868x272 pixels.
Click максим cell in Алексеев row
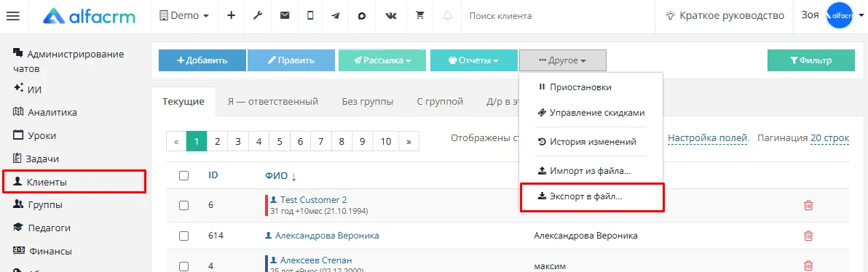550,266
